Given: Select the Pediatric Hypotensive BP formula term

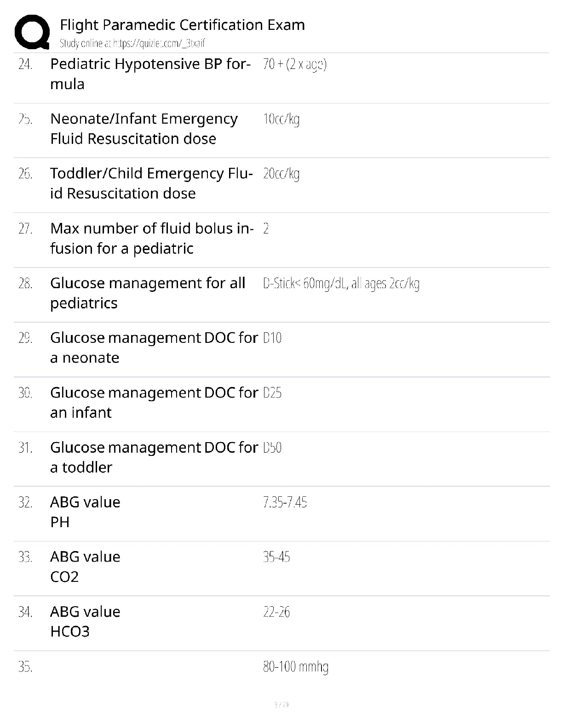Looking at the screenshot, I should tap(150, 74).
